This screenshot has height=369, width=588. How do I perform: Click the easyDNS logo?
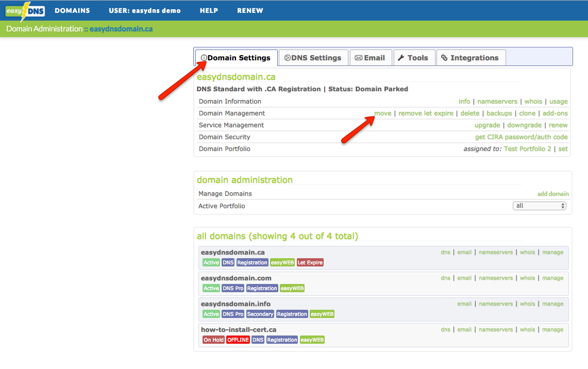coord(25,11)
